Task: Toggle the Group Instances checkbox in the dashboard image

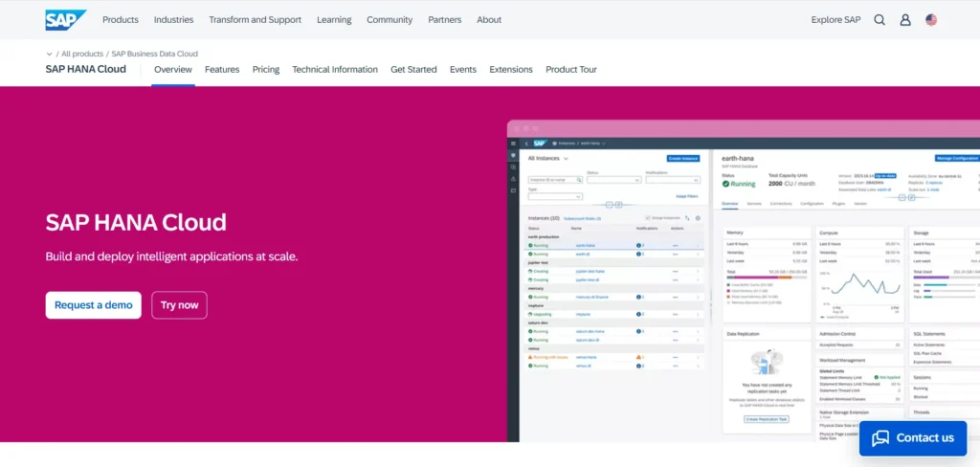Action: click(648, 218)
